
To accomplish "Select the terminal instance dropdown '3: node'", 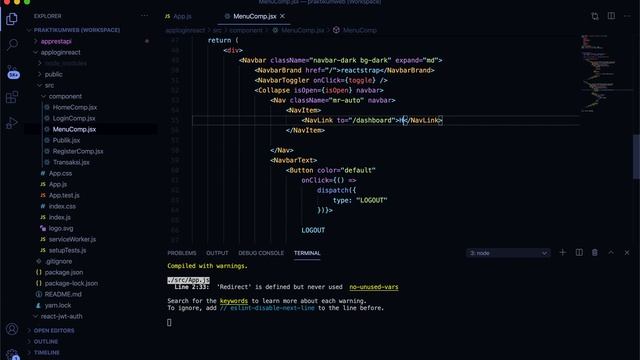I will pos(508,253).
